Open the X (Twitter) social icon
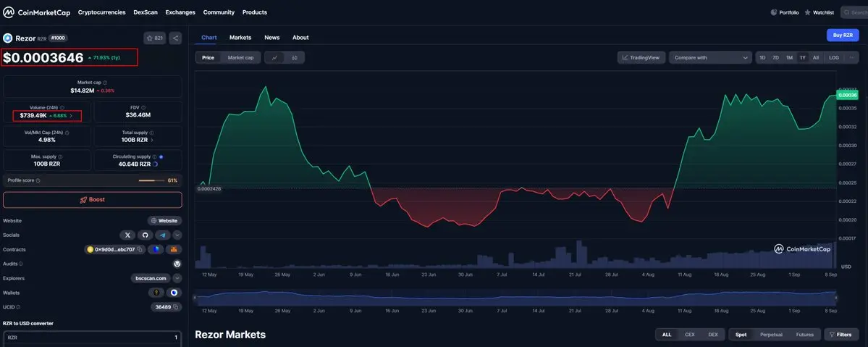 (128, 235)
